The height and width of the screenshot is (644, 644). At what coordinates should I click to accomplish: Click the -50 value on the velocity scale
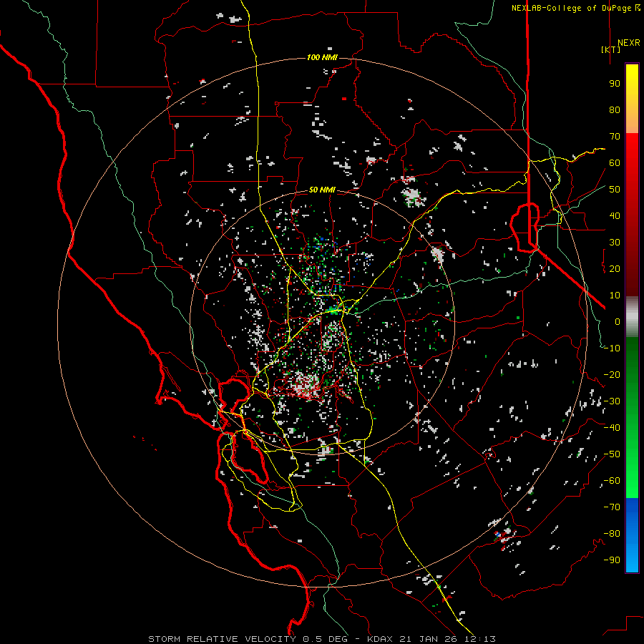tap(612, 454)
